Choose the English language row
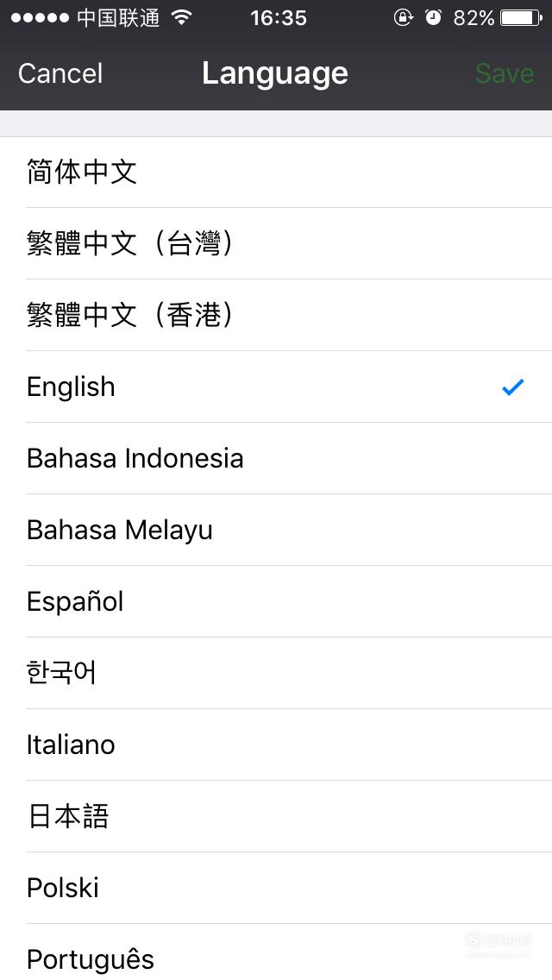The height and width of the screenshot is (980, 552). [x=276, y=386]
